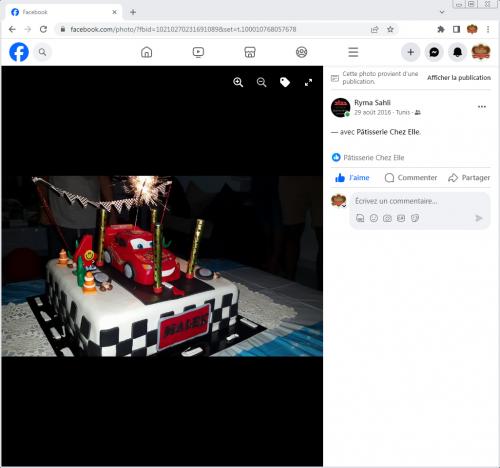Click the browser forward arrow
This screenshot has height=468, width=500.
(x=28, y=29)
